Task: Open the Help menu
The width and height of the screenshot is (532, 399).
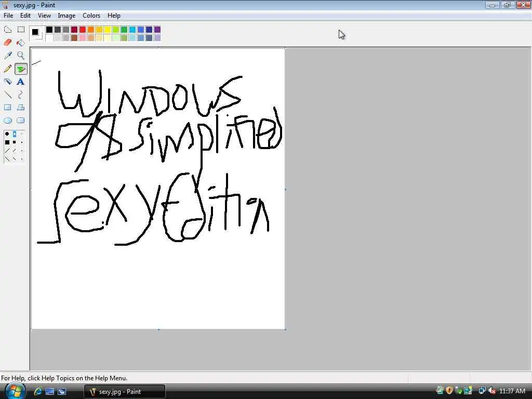Action: [x=114, y=16]
